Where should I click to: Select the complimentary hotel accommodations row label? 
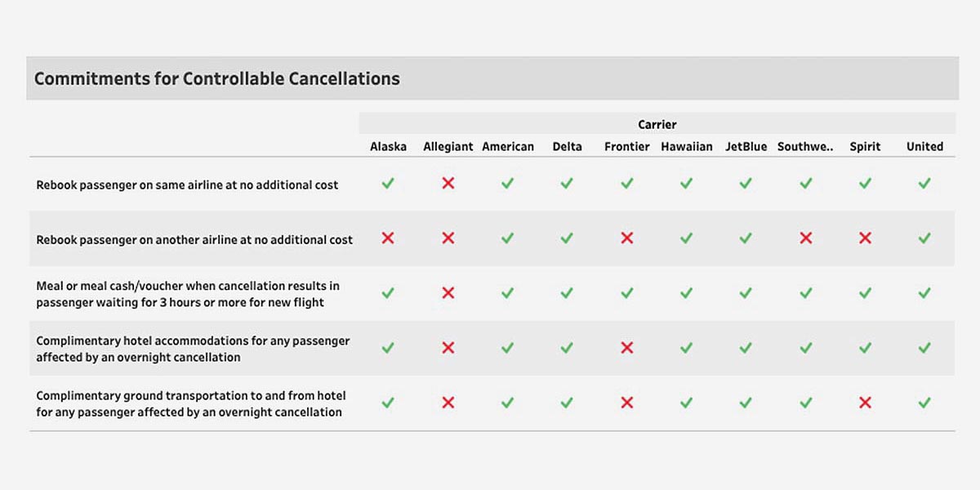click(x=193, y=349)
